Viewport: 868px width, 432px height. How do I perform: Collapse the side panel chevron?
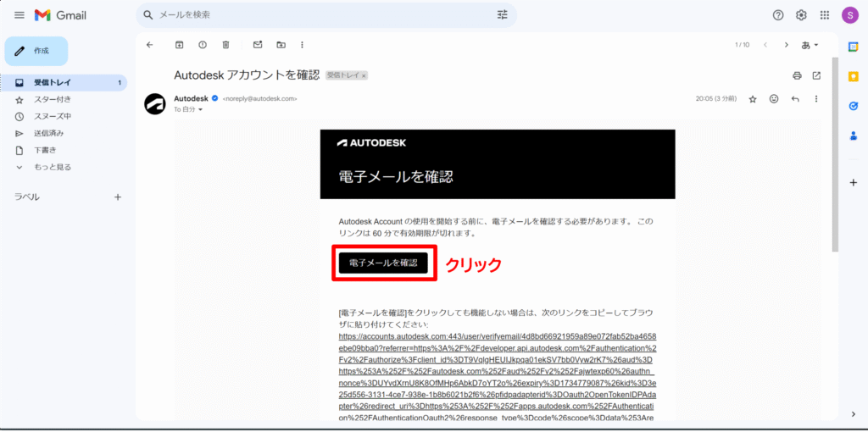[x=853, y=413]
